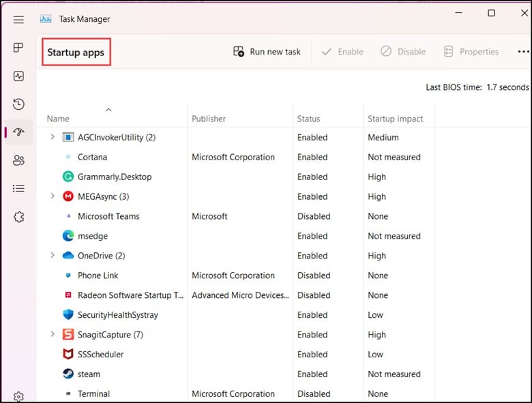Select the Microsoft Teams row name
This screenshot has height=403, width=532.
(108, 216)
